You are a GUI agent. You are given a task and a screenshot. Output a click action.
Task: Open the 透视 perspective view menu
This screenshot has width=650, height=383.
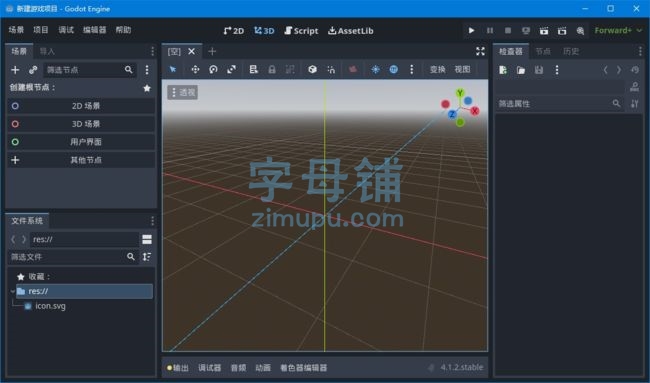[183, 92]
